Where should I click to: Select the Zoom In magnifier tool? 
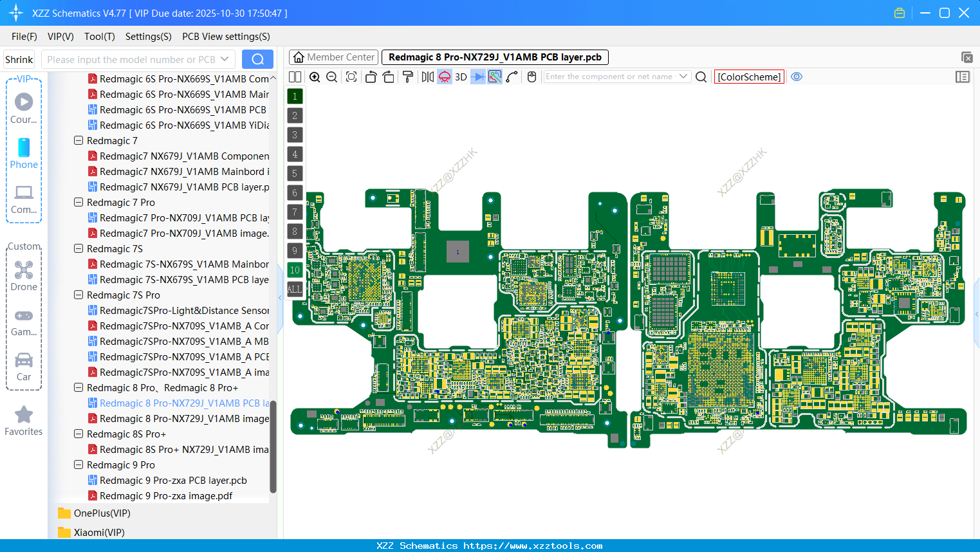click(315, 76)
